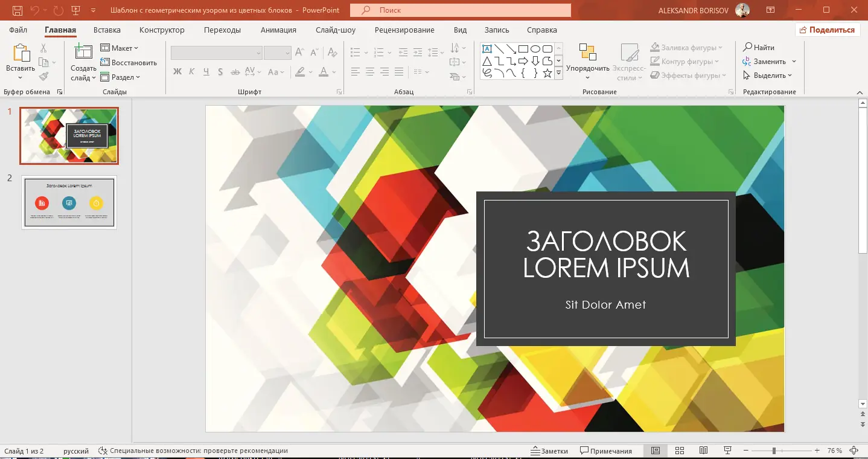Toggle the Заметки notes pane
The image size is (868, 459).
click(549, 451)
